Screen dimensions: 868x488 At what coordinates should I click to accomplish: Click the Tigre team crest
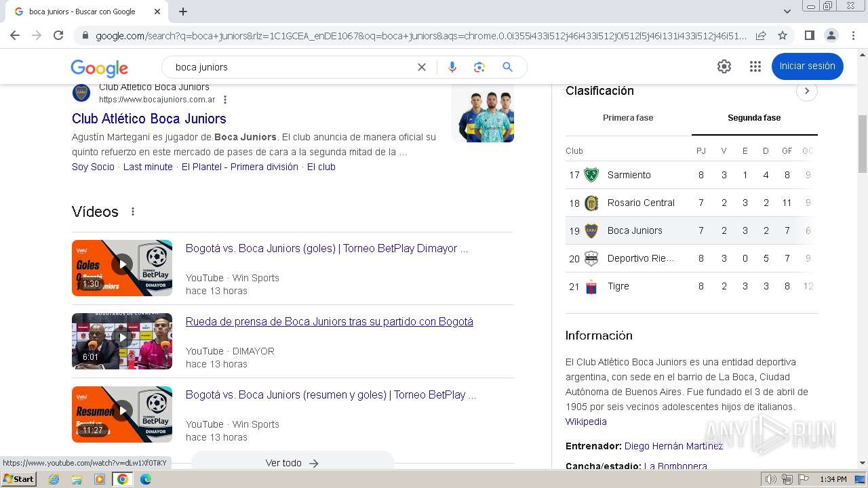tap(591, 286)
